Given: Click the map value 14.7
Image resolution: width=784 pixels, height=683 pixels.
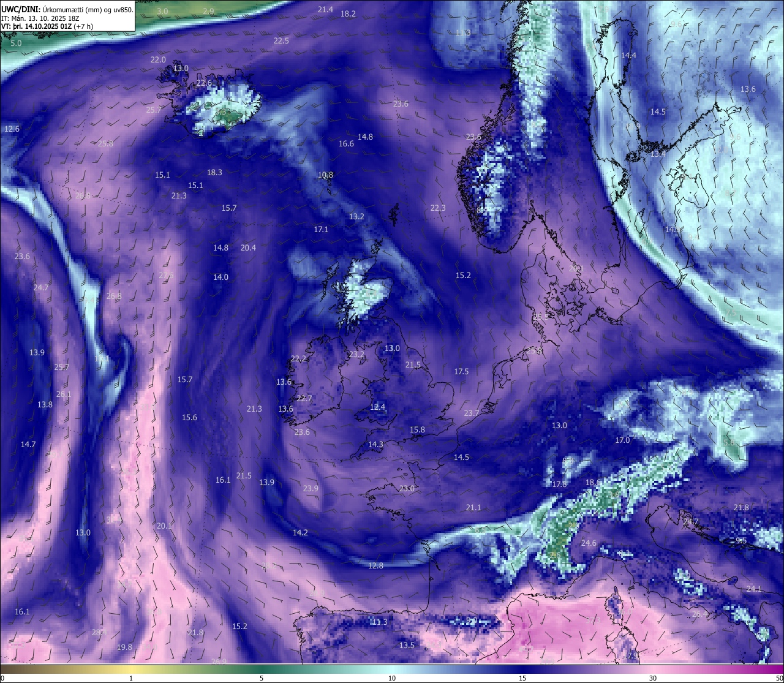Looking at the screenshot, I should tap(28, 445).
